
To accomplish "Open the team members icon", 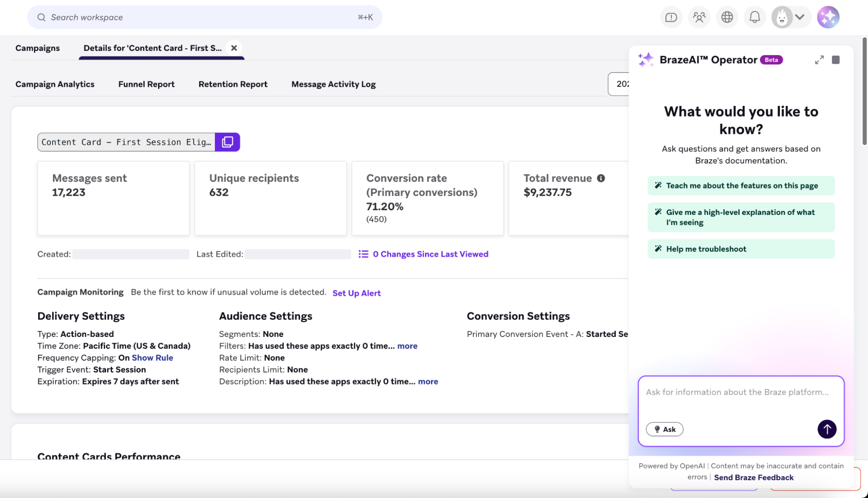I will 699,17.
